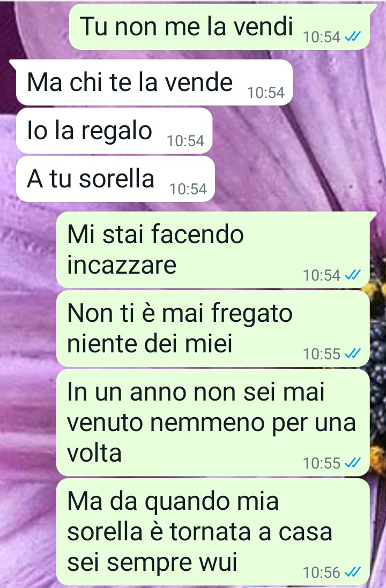Screen dimensions: 386x588
Task: Tap blue read ticks on 'Tu non me la vendi'
Action: click(353, 37)
